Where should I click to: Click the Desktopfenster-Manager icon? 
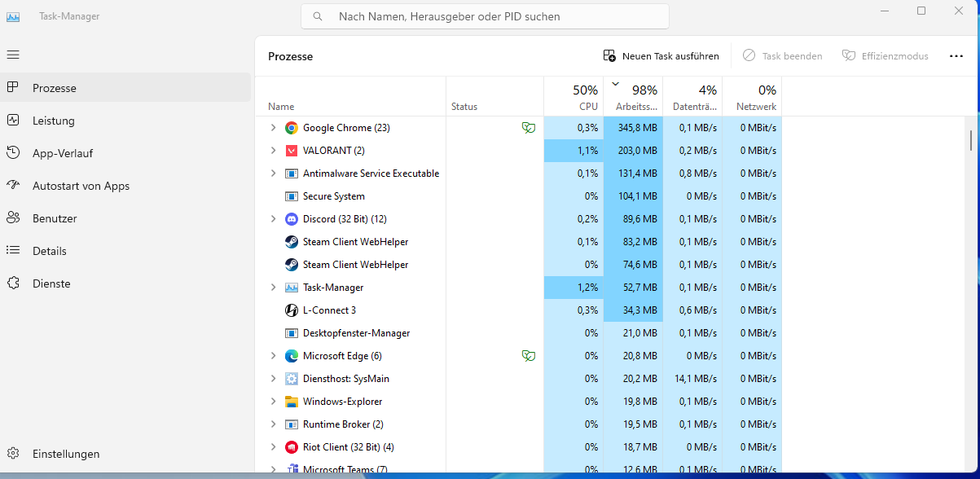[x=292, y=333]
